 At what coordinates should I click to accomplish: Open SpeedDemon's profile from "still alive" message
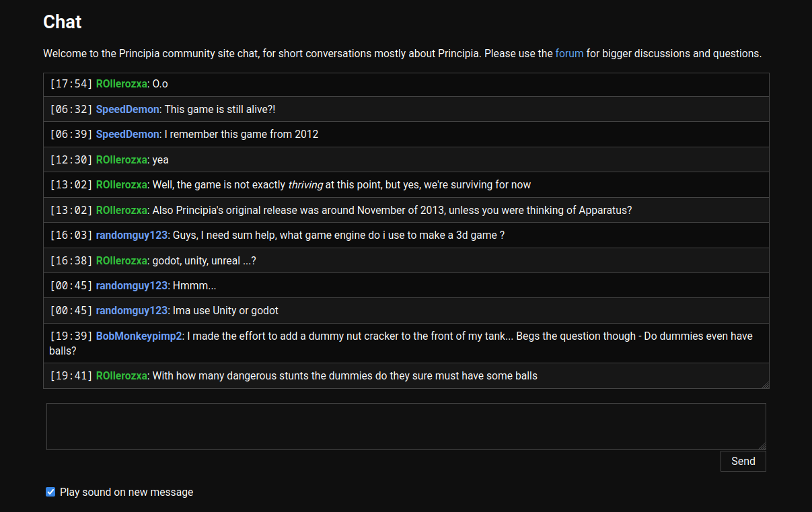pos(128,109)
